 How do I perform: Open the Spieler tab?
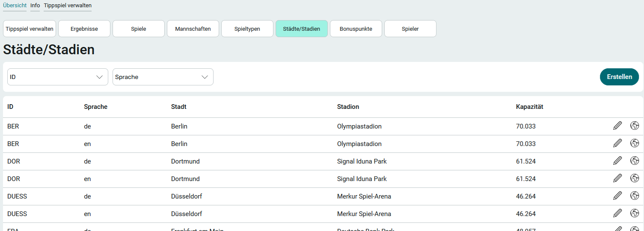410,29
